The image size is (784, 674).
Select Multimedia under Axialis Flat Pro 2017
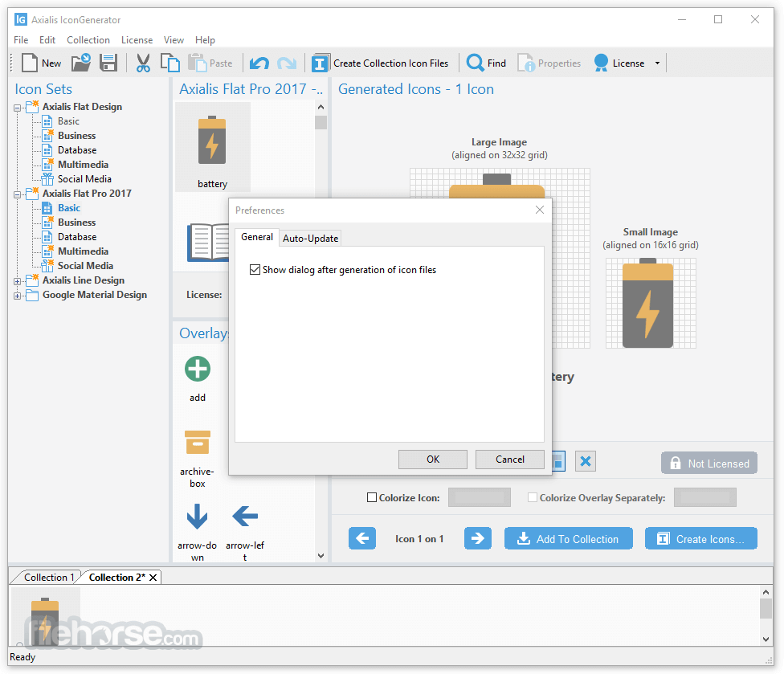coord(83,251)
